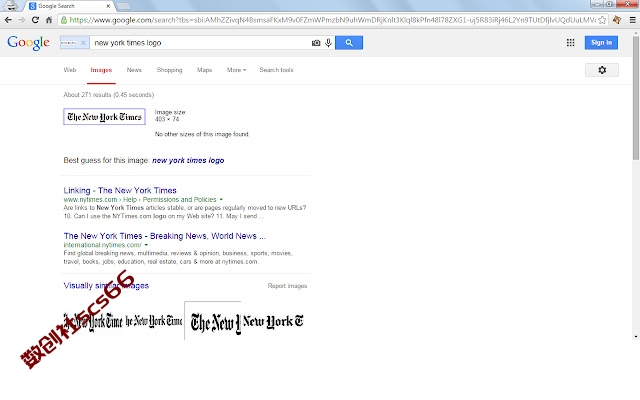This screenshot has height=400, width=640.
Task: Open search by image camera icon
Action: click(316, 43)
